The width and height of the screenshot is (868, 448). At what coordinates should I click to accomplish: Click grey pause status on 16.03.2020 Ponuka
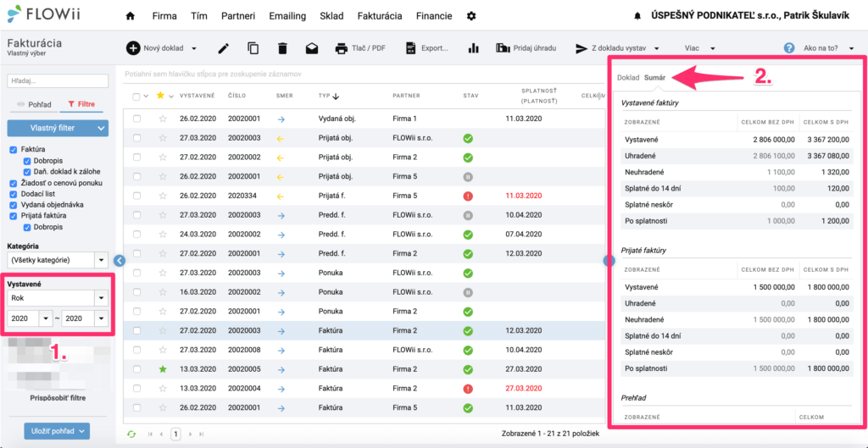tap(468, 292)
